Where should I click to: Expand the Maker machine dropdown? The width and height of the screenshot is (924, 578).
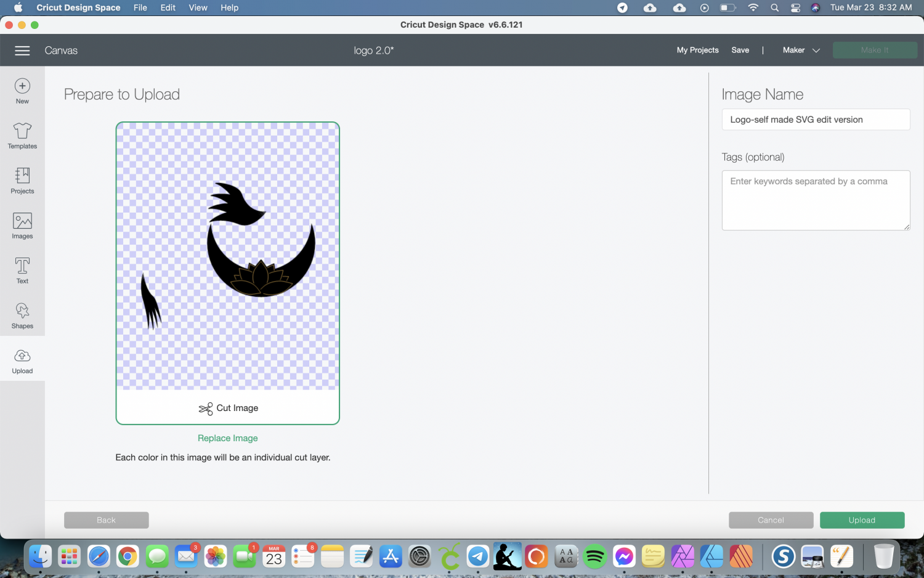pyautogui.click(x=801, y=51)
